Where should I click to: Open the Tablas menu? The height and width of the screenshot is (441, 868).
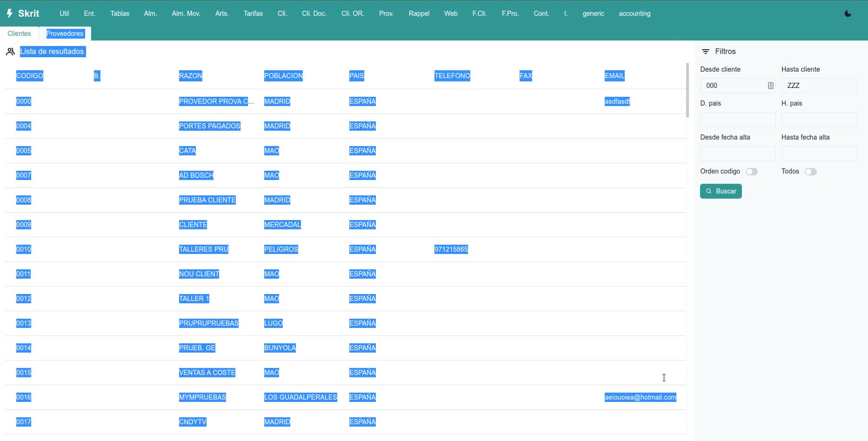click(x=120, y=13)
